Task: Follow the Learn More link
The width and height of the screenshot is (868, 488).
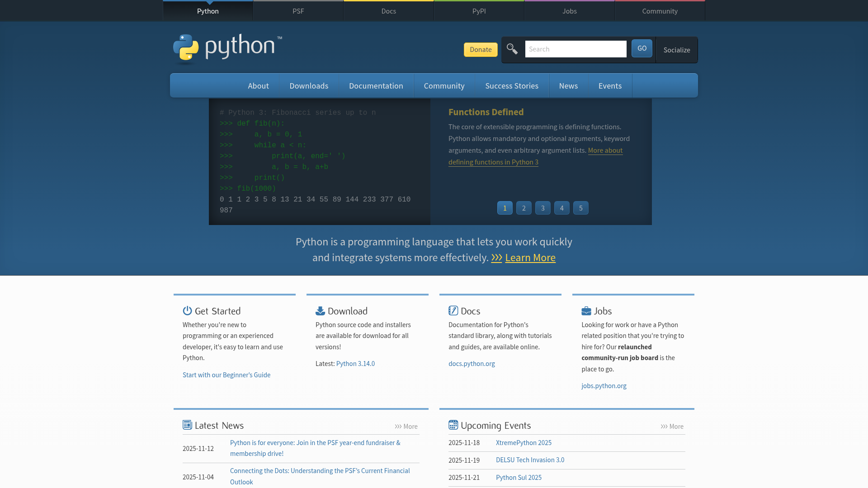Action: 530,258
